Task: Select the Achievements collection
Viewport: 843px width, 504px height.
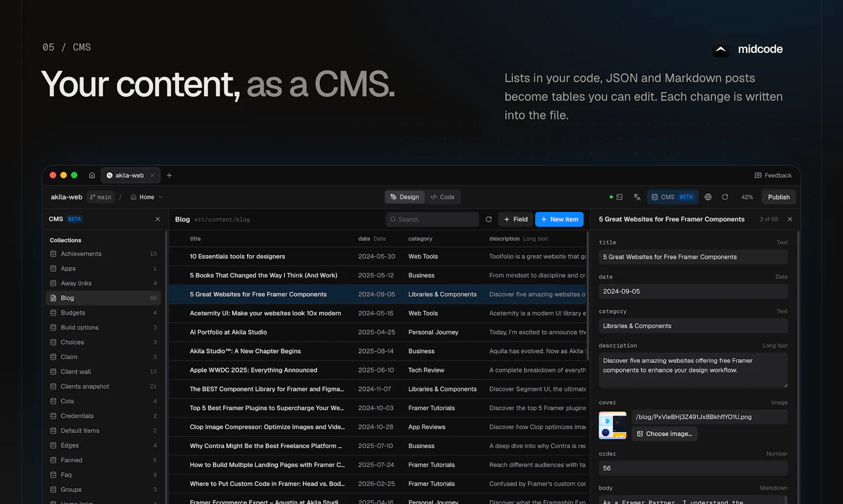Action: click(x=103, y=254)
